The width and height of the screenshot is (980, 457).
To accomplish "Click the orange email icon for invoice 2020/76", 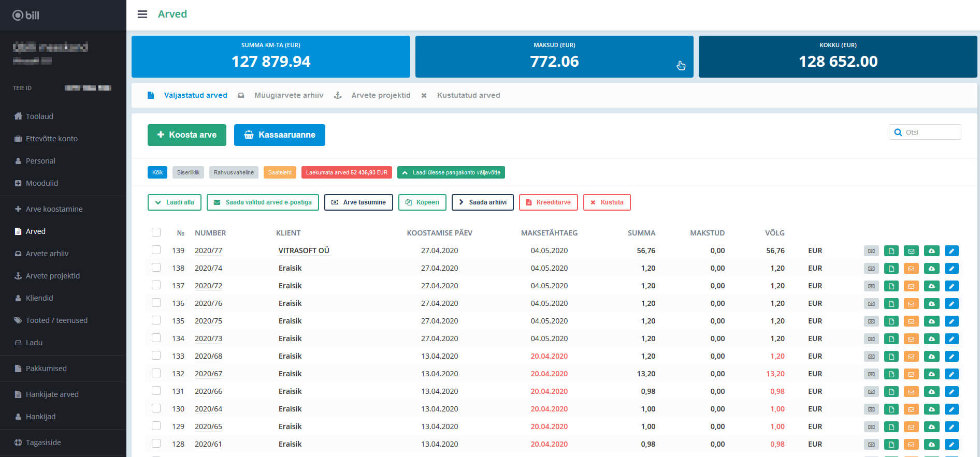I will [911, 304].
